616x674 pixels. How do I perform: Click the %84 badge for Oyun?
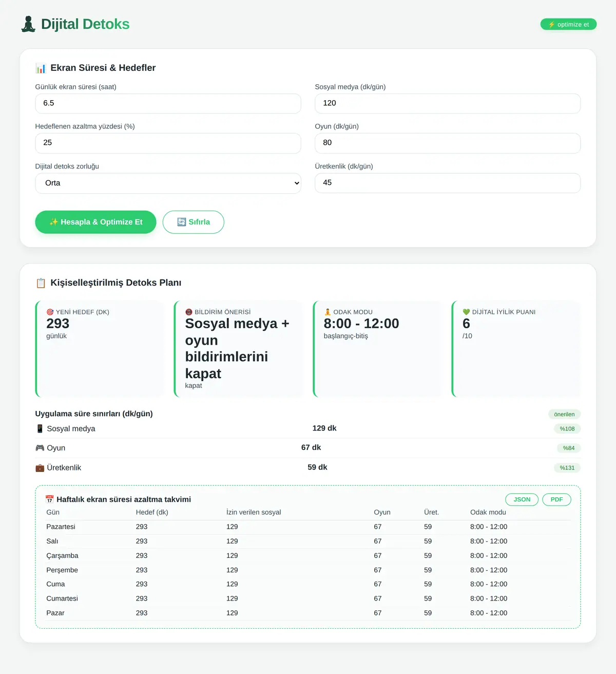[x=569, y=448]
